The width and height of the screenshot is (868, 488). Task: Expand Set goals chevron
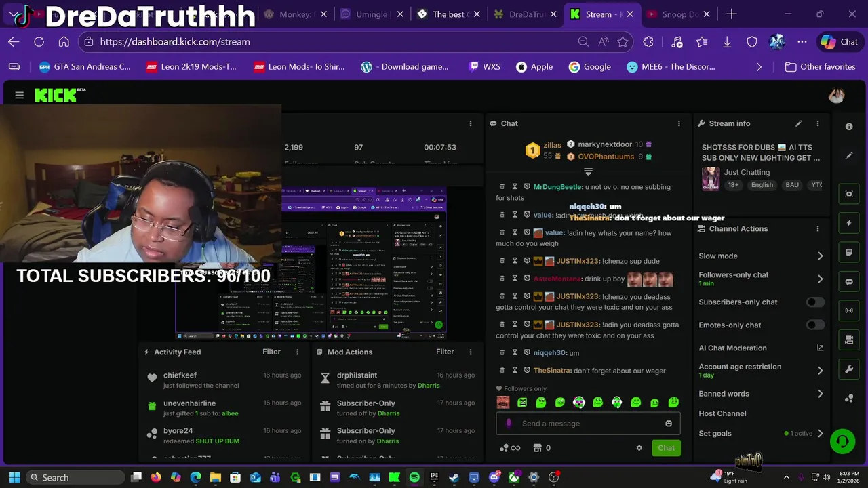click(820, 434)
